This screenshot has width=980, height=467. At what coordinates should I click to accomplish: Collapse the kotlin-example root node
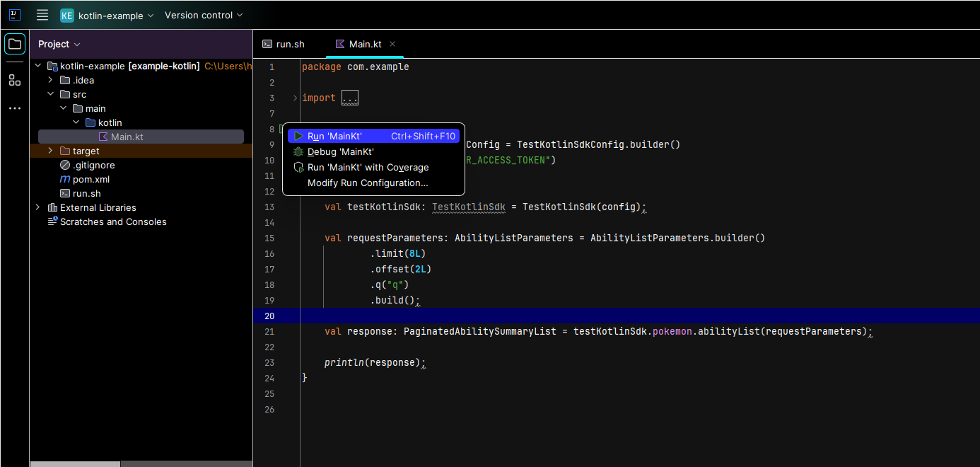37,66
